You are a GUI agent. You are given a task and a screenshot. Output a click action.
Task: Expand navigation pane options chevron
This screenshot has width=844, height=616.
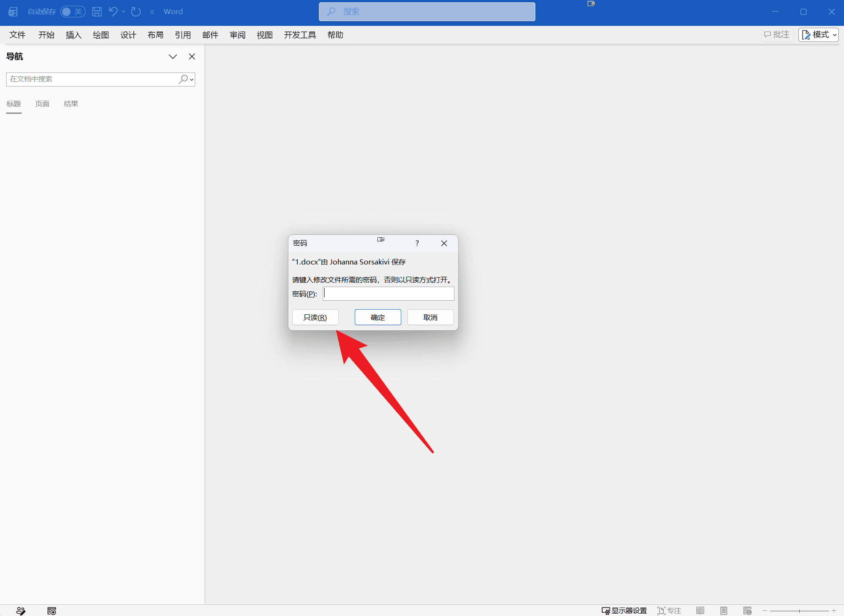click(x=173, y=56)
